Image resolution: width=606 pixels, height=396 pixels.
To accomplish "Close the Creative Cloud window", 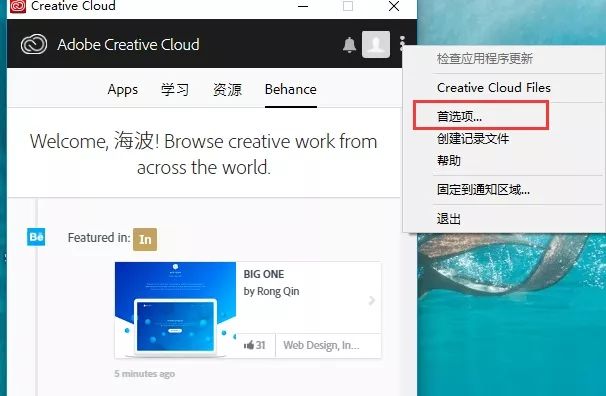I will point(394,6).
